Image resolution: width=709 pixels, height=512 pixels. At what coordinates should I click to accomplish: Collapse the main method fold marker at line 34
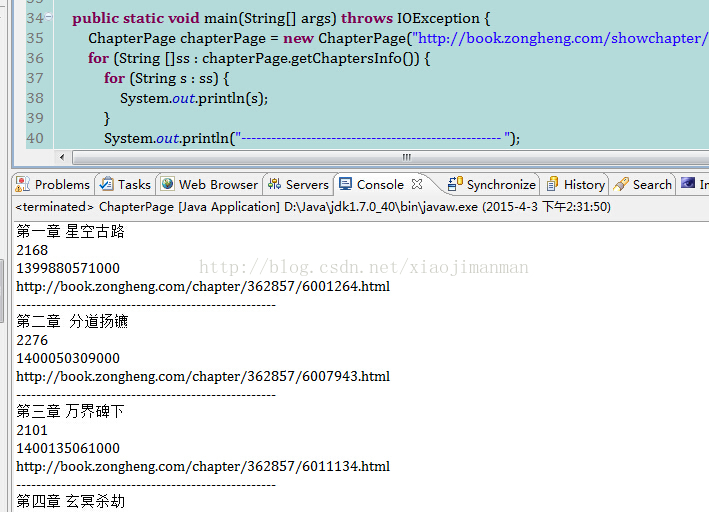click(x=48, y=17)
